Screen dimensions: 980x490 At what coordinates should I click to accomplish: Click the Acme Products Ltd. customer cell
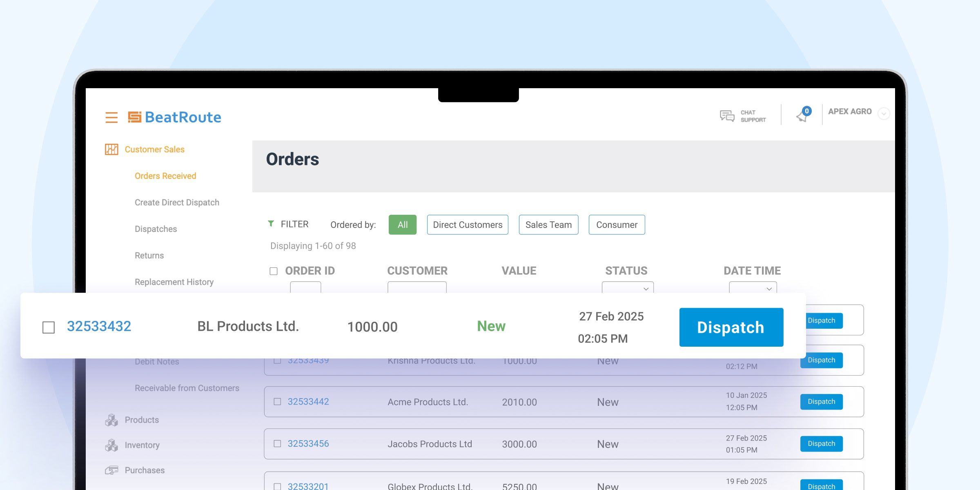428,402
